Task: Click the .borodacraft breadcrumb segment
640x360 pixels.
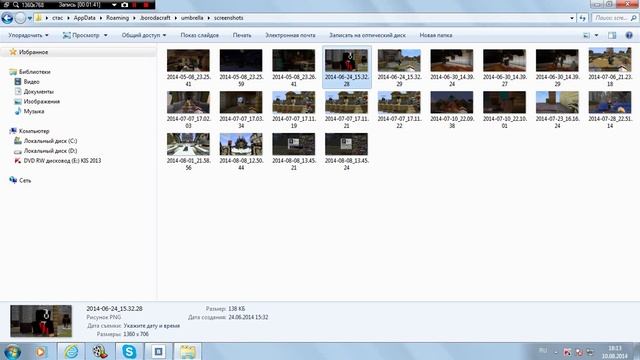Action: [155, 18]
